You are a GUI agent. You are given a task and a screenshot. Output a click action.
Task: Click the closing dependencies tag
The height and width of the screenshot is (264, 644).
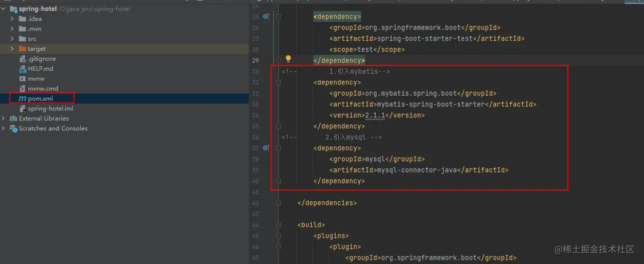tap(327, 203)
